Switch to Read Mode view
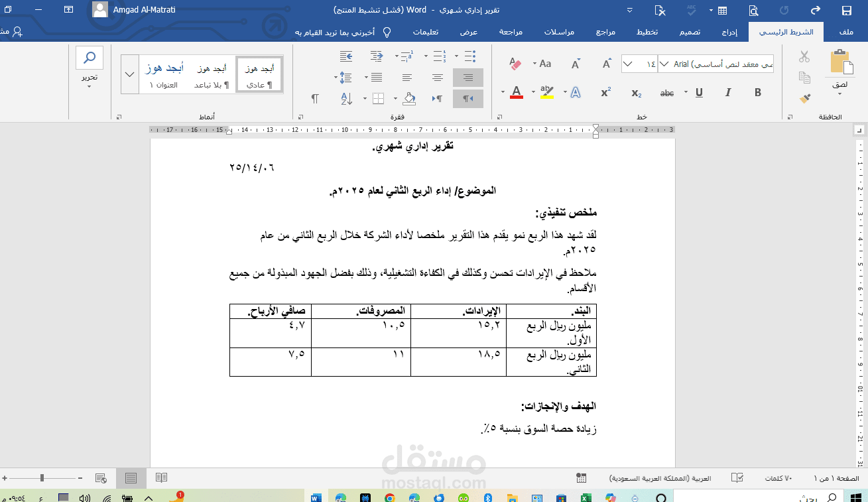The height and width of the screenshot is (502, 868). pos(161,477)
